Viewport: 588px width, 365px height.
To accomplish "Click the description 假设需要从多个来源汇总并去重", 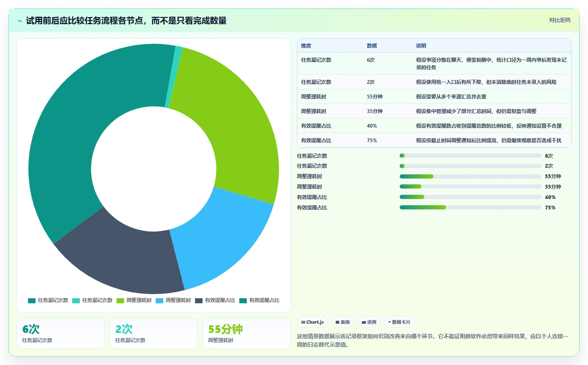I will (x=451, y=97).
